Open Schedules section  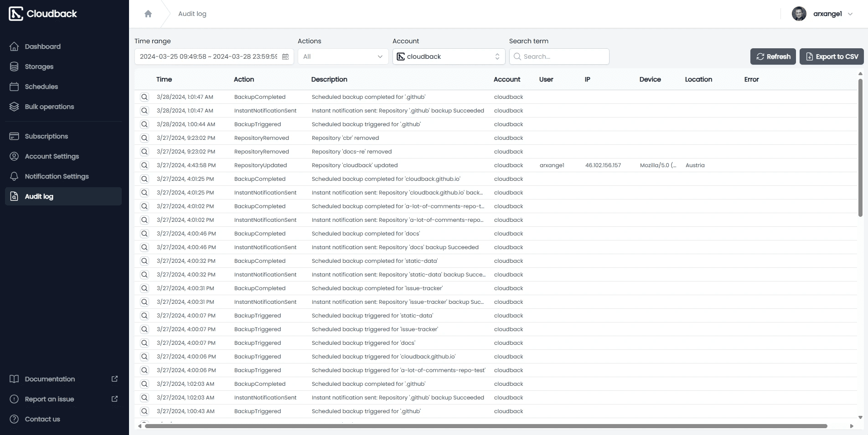tap(63, 87)
